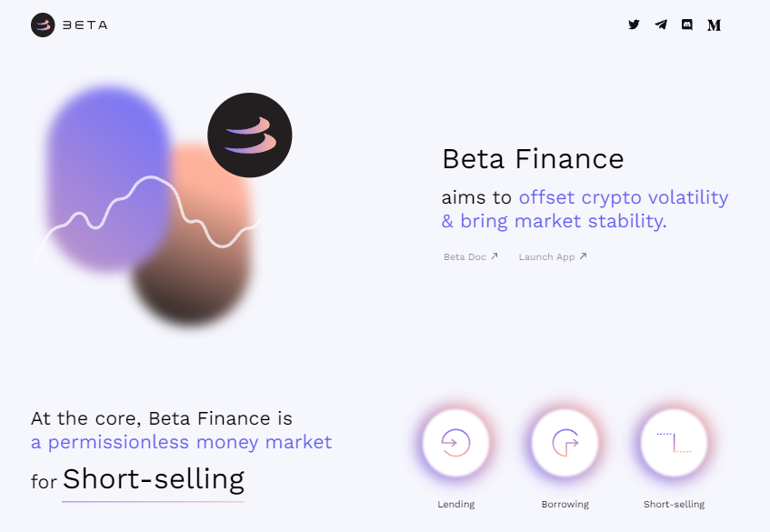Click the Beta logo icon in the header
The height and width of the screenshot is (532, 770).
[43, 25]
